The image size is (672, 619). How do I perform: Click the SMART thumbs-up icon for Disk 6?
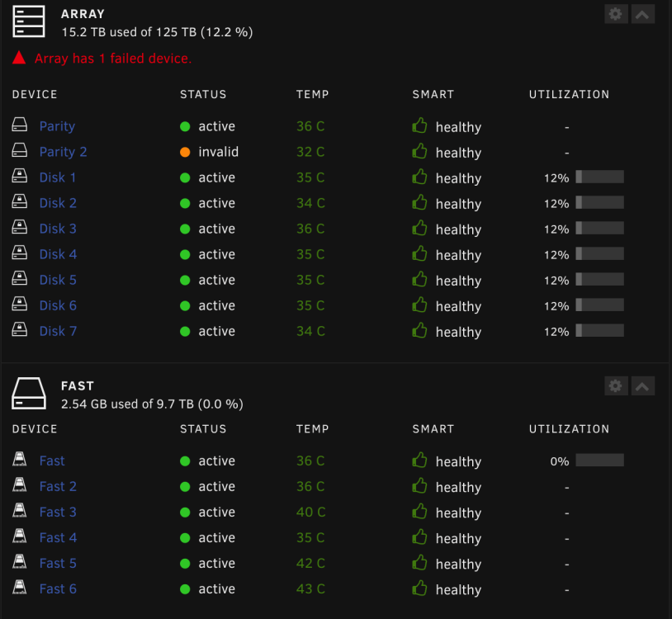(419, 305)
